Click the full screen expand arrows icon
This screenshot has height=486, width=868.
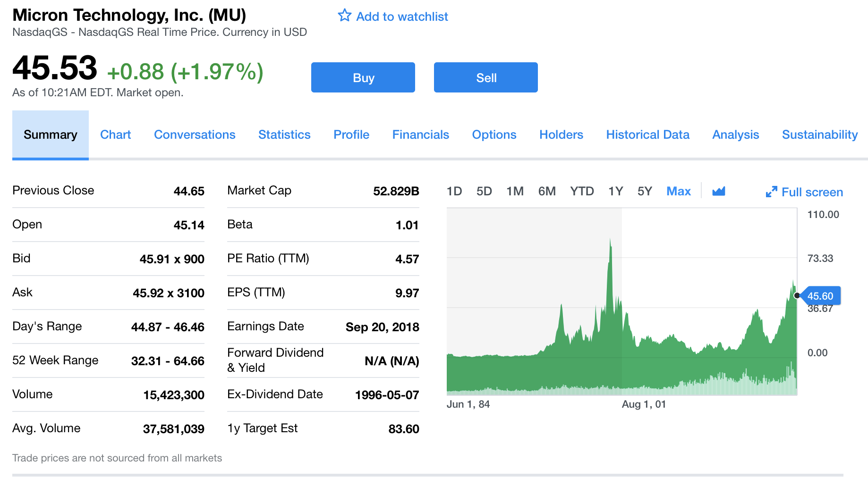pos(771,192)
